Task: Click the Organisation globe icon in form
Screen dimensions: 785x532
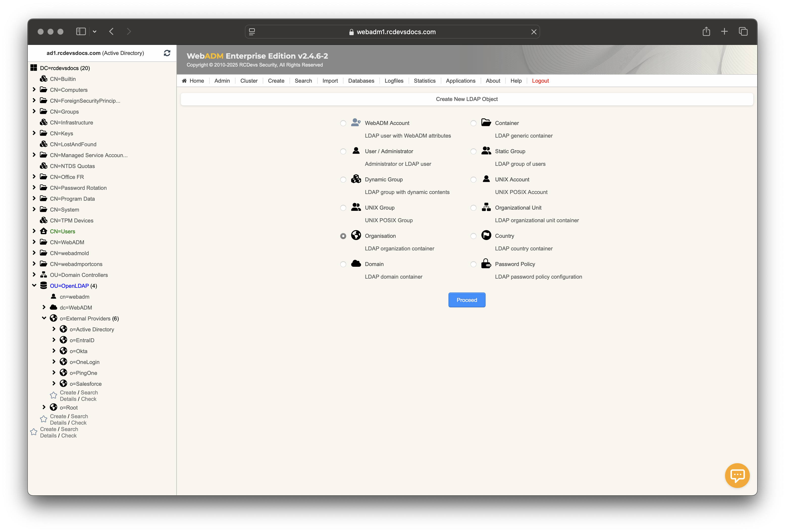Action: click(356, 235)
